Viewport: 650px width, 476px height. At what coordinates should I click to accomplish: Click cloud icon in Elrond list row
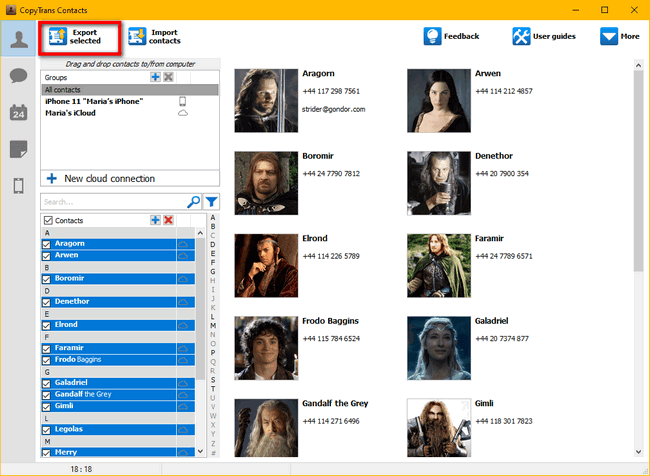[x=183, y=325]
